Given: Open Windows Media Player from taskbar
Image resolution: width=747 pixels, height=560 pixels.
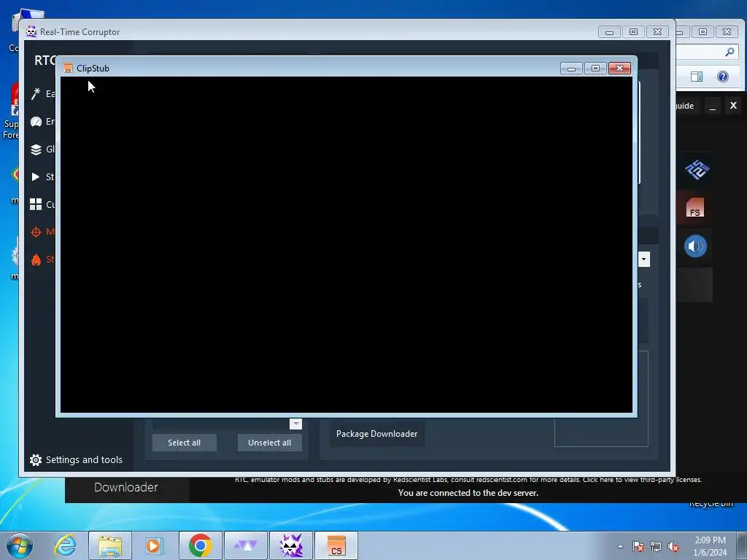Looking at the screenshot, I should click(x=154, y=545).
